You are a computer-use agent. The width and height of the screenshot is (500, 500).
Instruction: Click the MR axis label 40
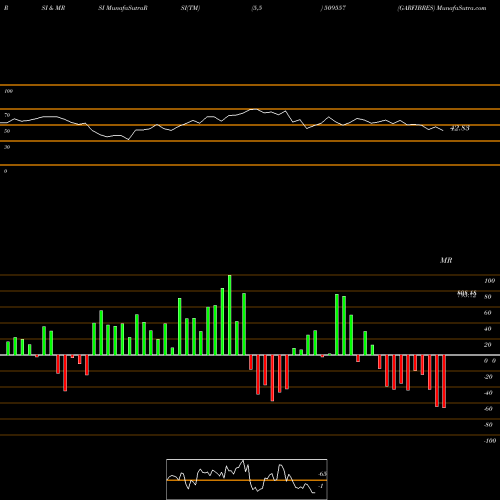(x=488, y=329)
